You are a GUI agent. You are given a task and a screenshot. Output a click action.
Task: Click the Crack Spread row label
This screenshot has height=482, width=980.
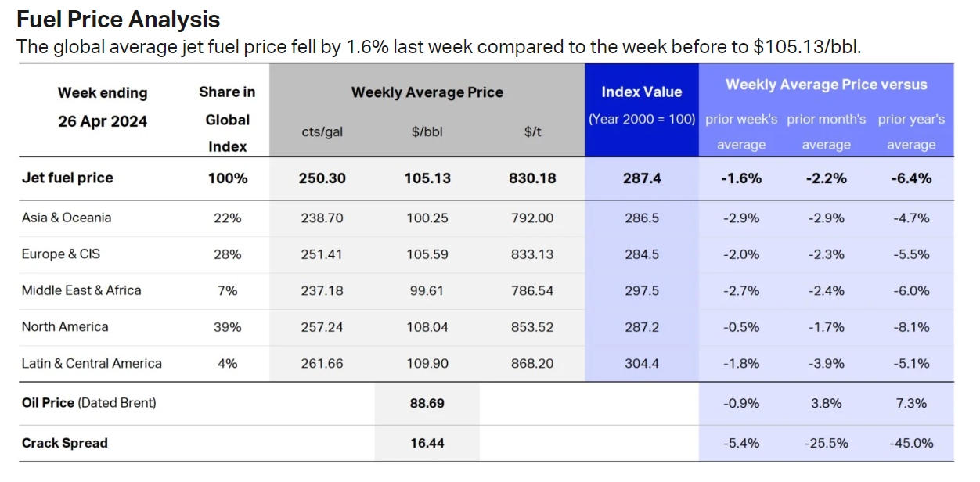tap(65, 443)
